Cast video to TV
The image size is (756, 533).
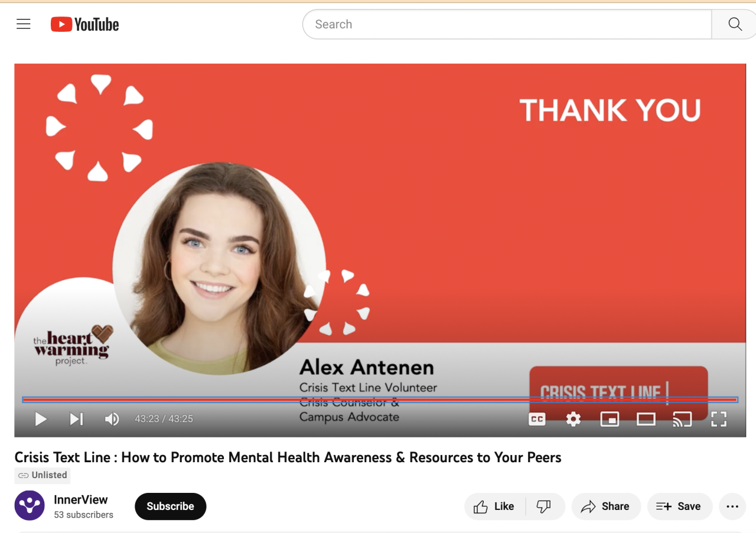[682, 419]
